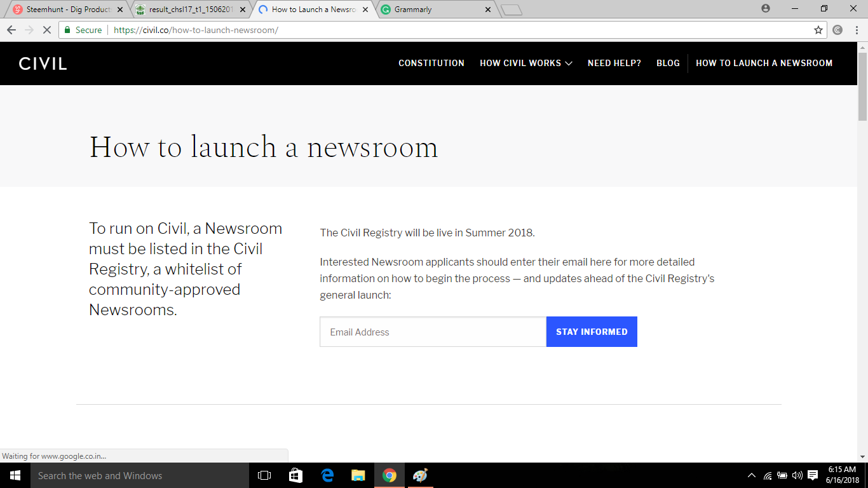The height and width of the screenshot is (488, 868).
Task: Click the battery tray icon
Action: click(782, 475)
